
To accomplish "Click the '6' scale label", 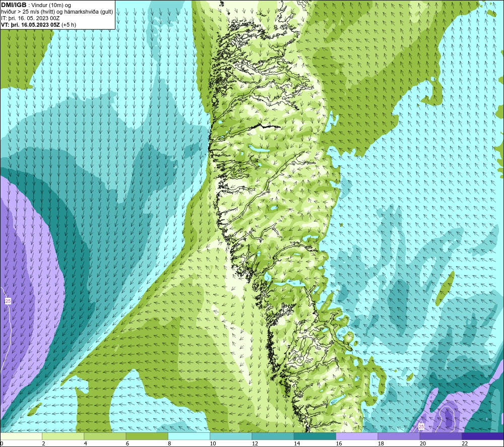I will [128, 443].
